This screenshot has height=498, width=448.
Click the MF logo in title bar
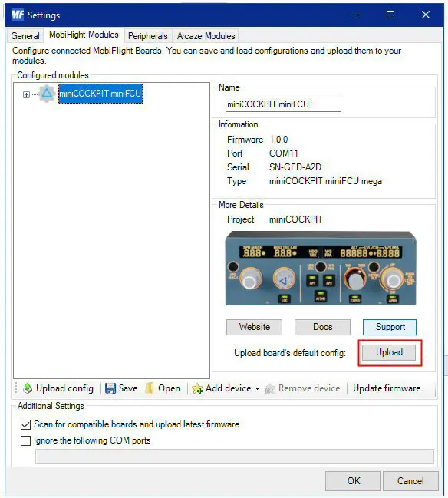(x=18, y=15)
